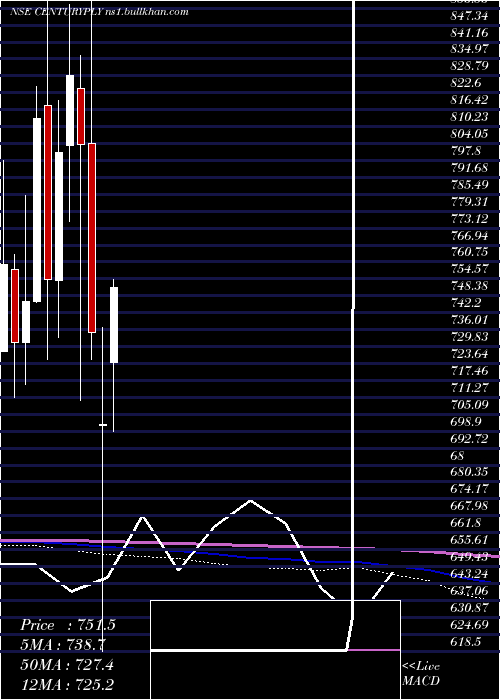Click the 655.61 price axis label
The image size is (500, 700).
[x=469, y=539]
